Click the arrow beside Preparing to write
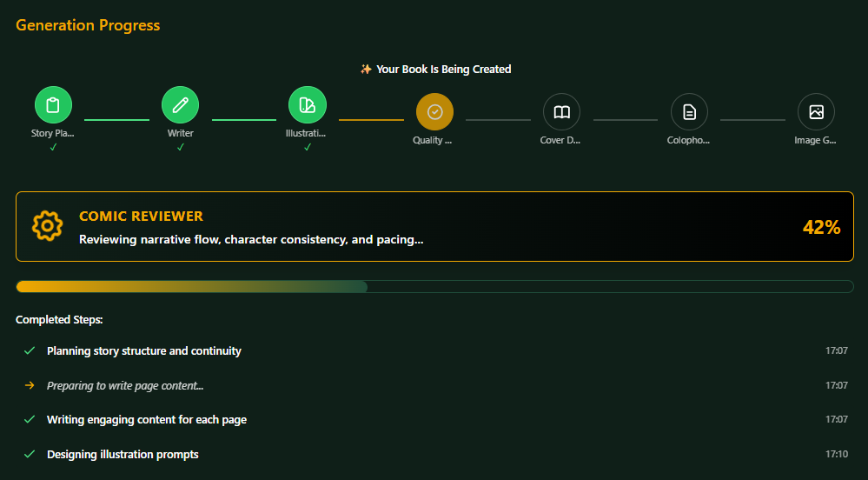 pyautogui.click(x=30, y=385)
